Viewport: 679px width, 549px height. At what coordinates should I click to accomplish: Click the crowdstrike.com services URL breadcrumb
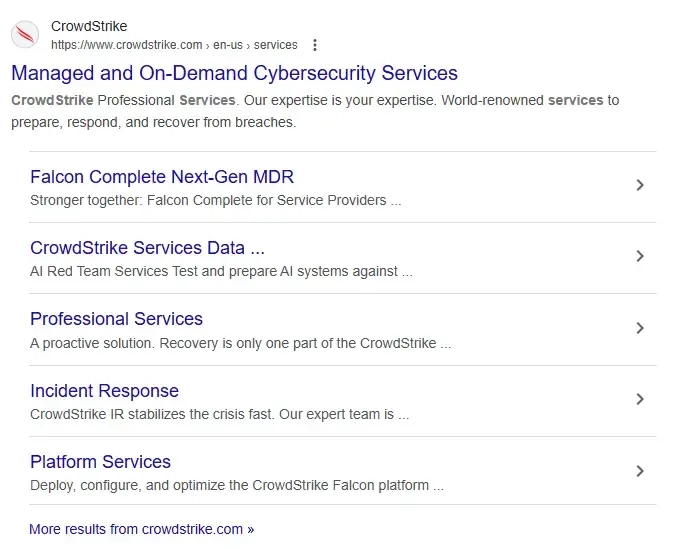[x=174, y=45]
